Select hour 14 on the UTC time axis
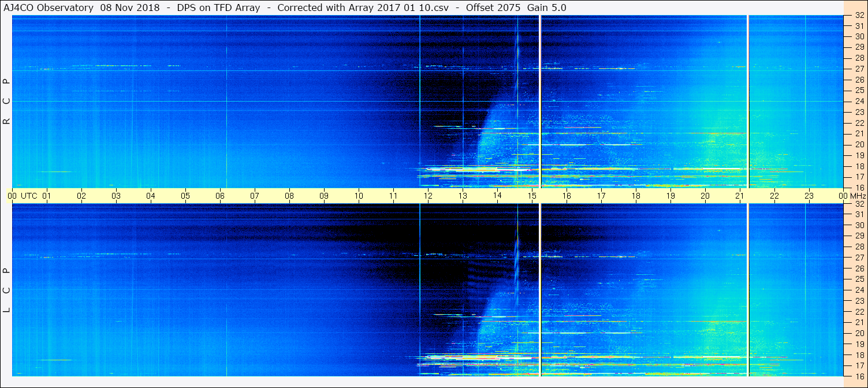The image size is (868, 388). (497, 196)
